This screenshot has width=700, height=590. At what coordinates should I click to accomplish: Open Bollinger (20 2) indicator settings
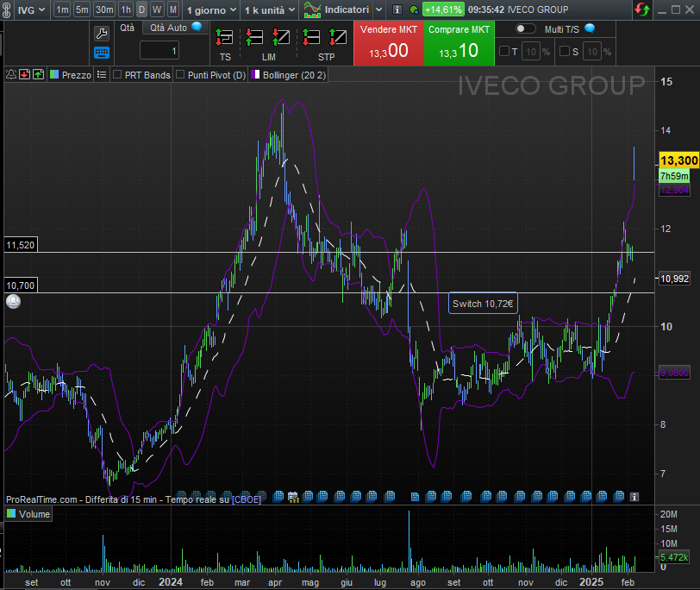294,75
